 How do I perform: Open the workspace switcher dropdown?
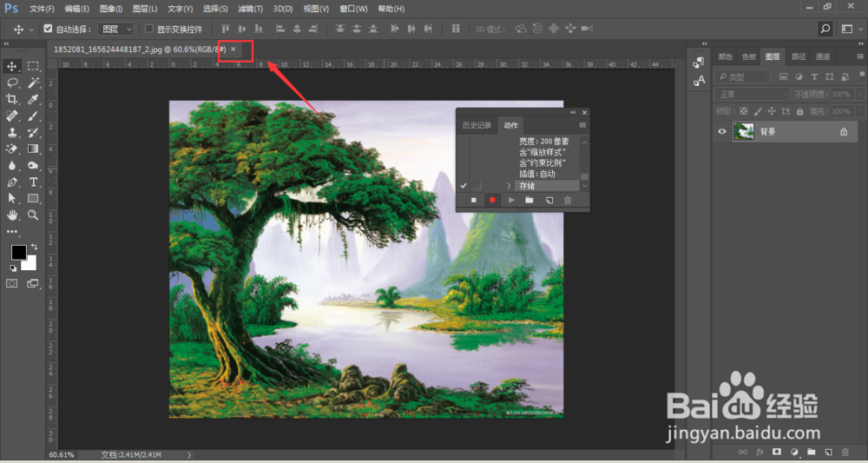[x=851, y=29]
